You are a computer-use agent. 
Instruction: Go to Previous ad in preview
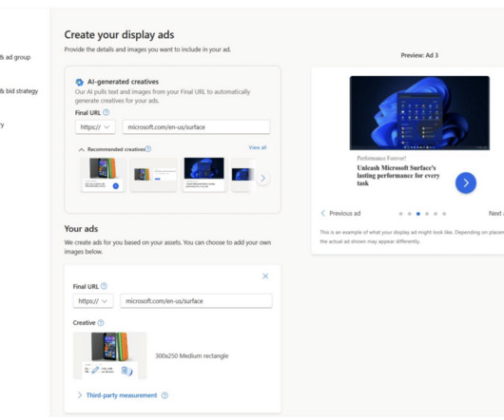[340, 213]
